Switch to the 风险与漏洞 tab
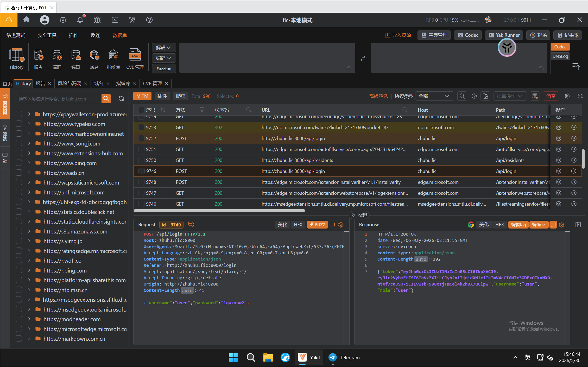This screenshot has height=367, width=588. [x=69, y=84]
